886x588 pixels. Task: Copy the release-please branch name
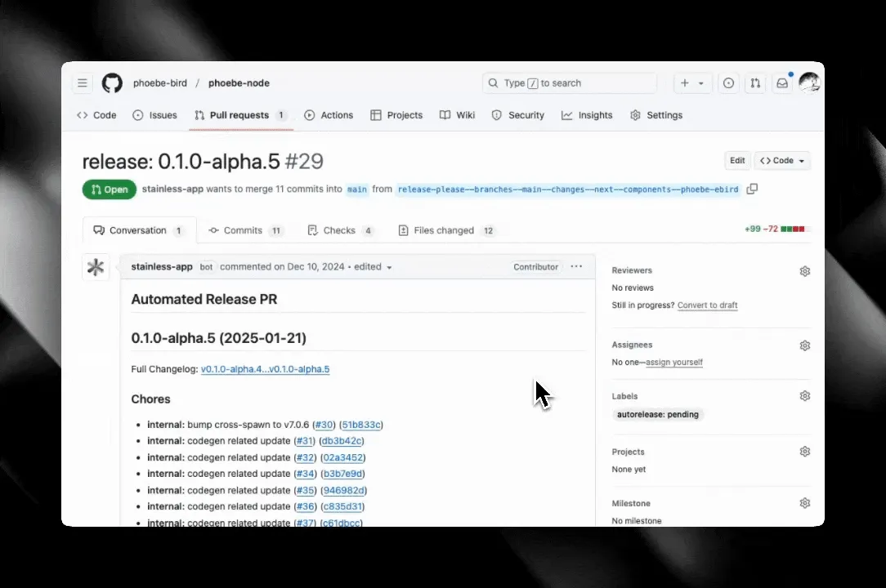[751, 189]
